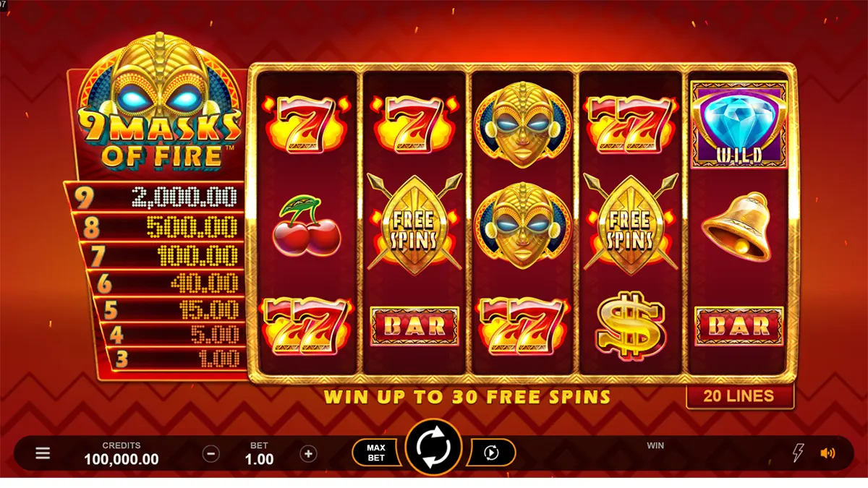
Task: Select the 9 masks 2,000.00 paytable row
Action: click(x=154, y=194)
